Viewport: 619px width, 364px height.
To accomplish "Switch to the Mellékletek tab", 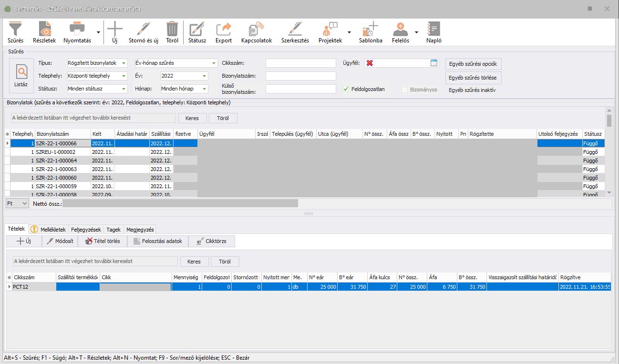I will [x=49, y=229].
